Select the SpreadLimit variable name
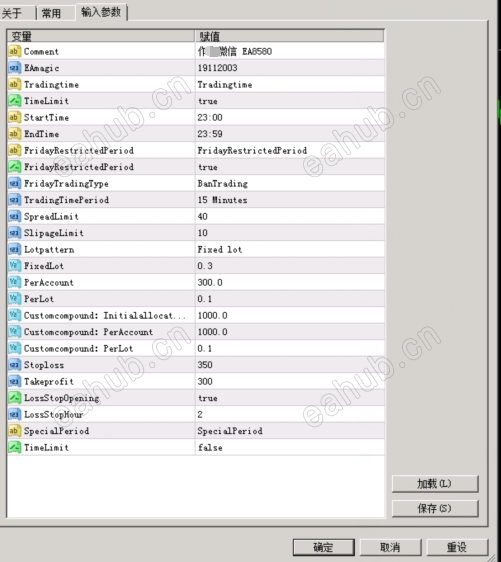 (51, 216)
